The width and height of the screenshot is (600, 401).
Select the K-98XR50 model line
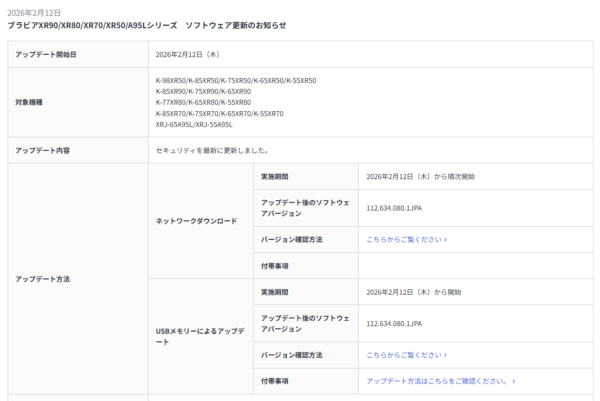coord(236,81)
